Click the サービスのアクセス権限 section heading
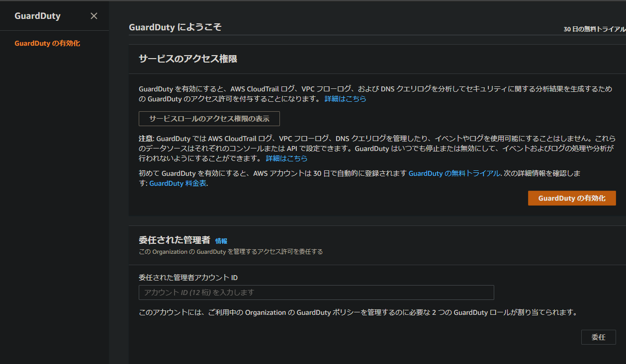The width and height of the screenshot is (626, 364). pos(188,59)
